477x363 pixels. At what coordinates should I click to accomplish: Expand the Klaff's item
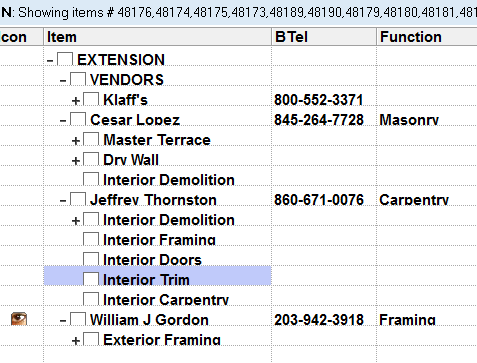click(76, 101)
